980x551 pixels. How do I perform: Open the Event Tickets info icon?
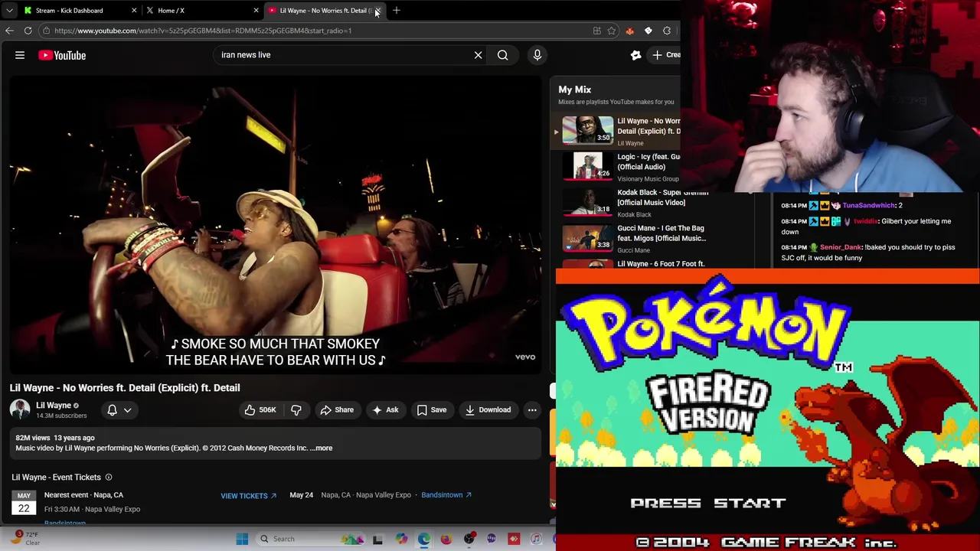point(108,478)
